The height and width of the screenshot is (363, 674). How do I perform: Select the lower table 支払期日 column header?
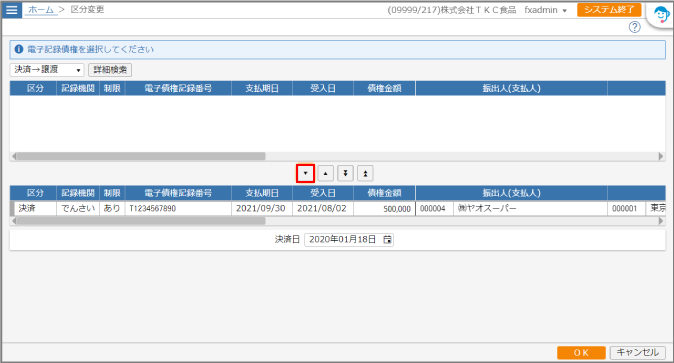coord(262,193)
